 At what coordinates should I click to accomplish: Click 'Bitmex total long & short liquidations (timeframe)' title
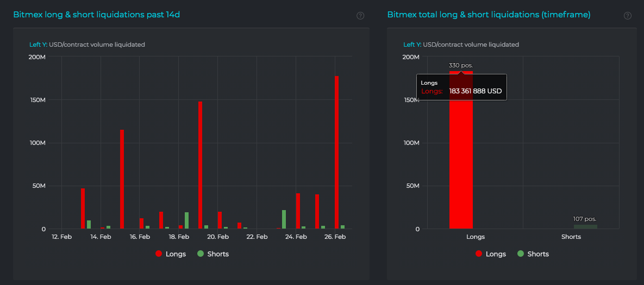click(x=489, y=15)
